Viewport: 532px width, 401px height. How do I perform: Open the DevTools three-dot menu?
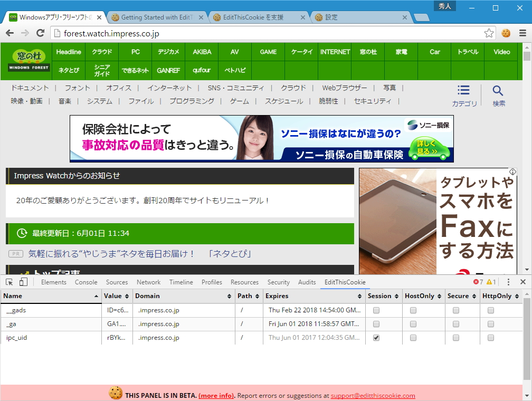508,282
